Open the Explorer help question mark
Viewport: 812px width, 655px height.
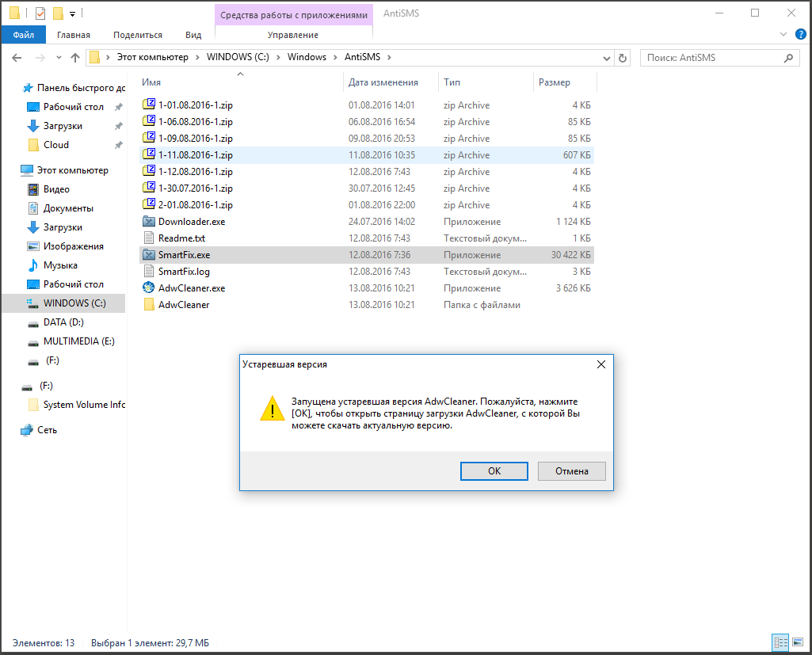(799, 35)
